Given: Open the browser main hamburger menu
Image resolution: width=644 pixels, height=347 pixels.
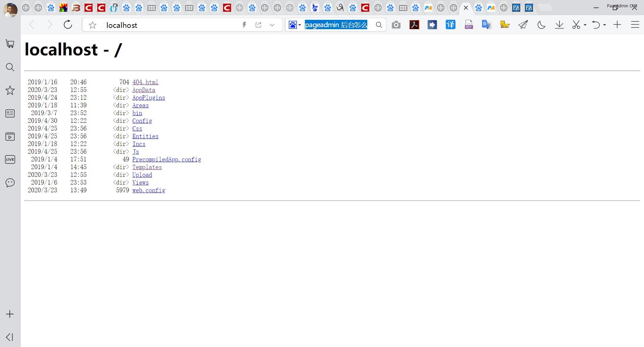Looking at the screenshot, I should pyautogui.click(x=635, y=25).
